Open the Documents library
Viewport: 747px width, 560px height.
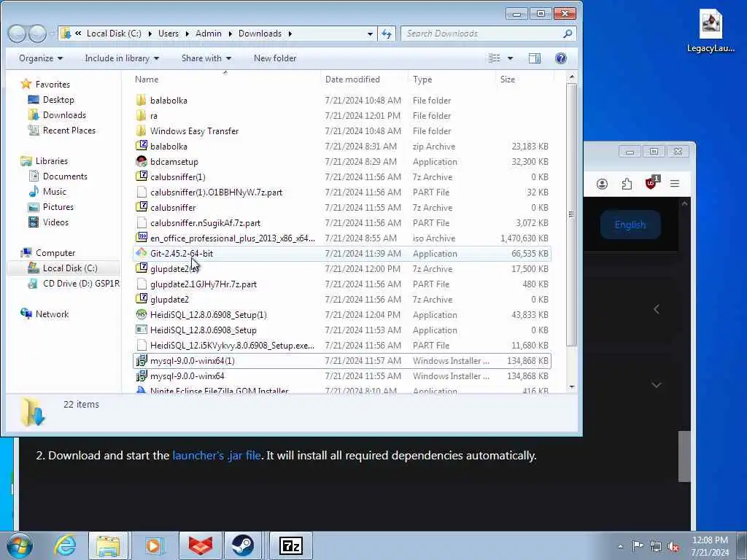(65, 176)
